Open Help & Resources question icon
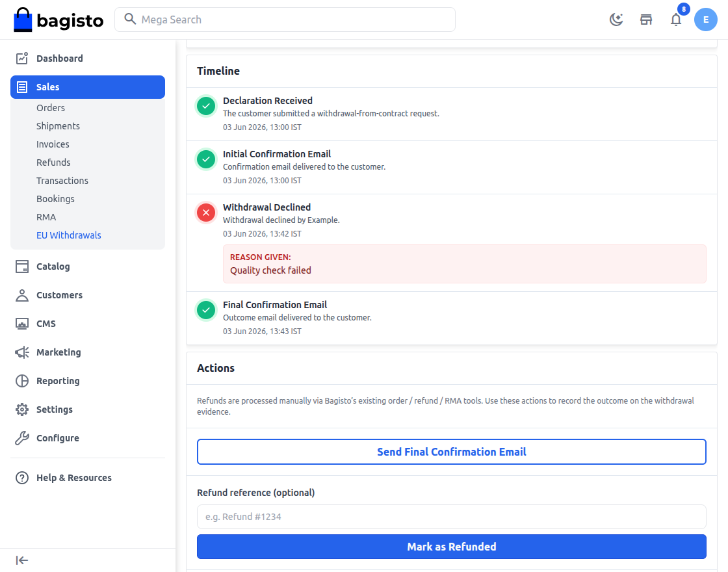Screen dimensions: 728x572 coord(22,478)
